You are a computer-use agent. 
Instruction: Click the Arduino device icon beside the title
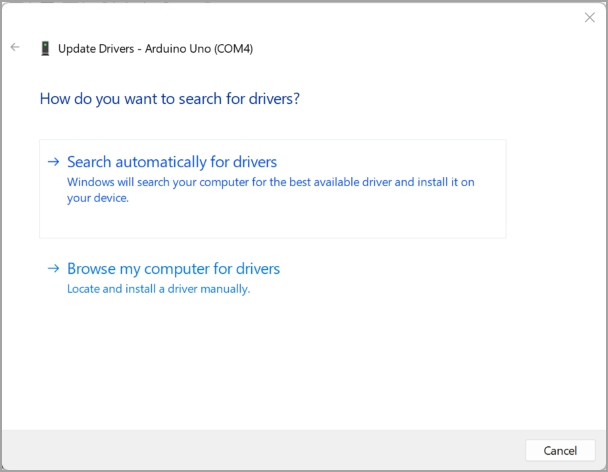coord(45,48)
